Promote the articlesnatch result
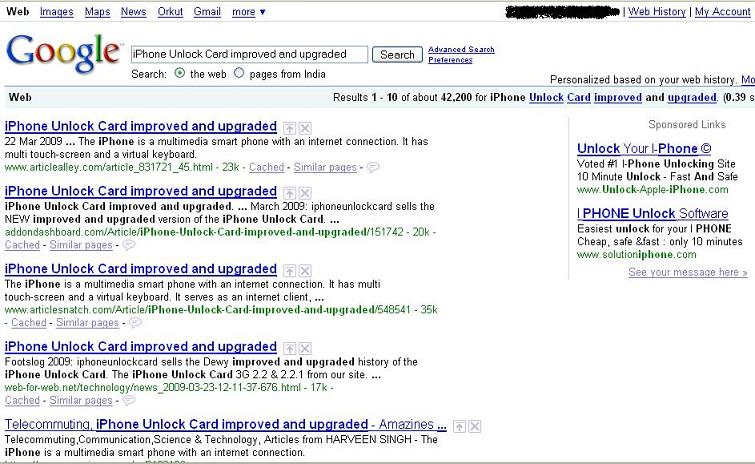Screen dimensions: 755x464 pyautogui.click(x=289, y=271)
